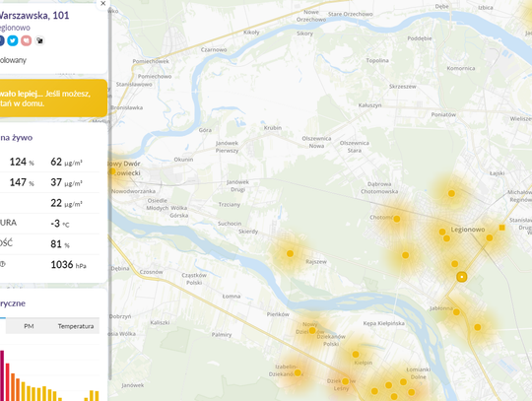Screen dimensions: 532x401
Task: Click the 37 µg/m³ value
Action: 67,182
